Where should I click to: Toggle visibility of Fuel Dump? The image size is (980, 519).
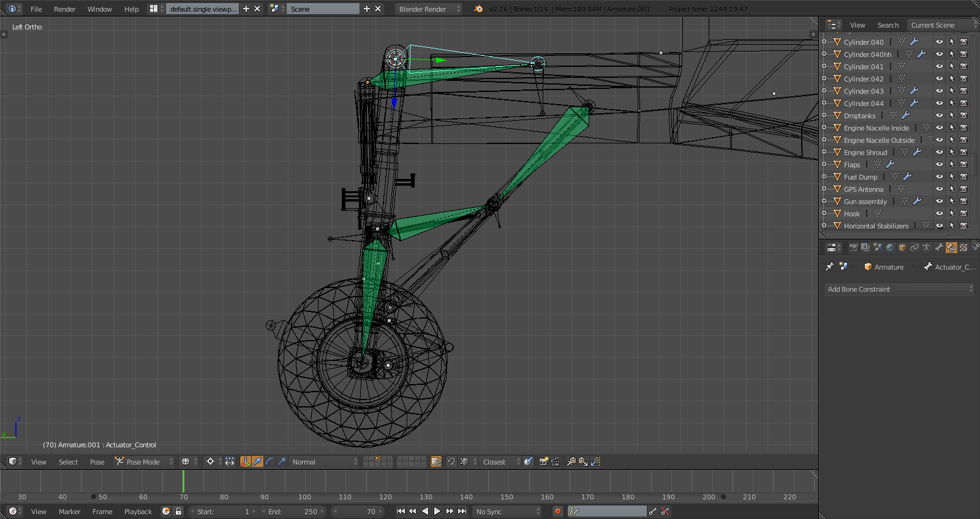(x=939, y=176)
